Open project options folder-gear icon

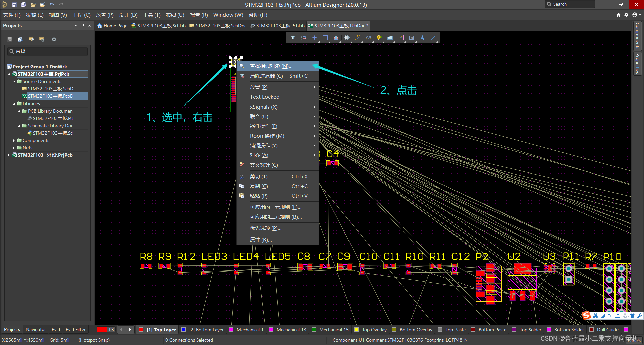pos(42,39)
